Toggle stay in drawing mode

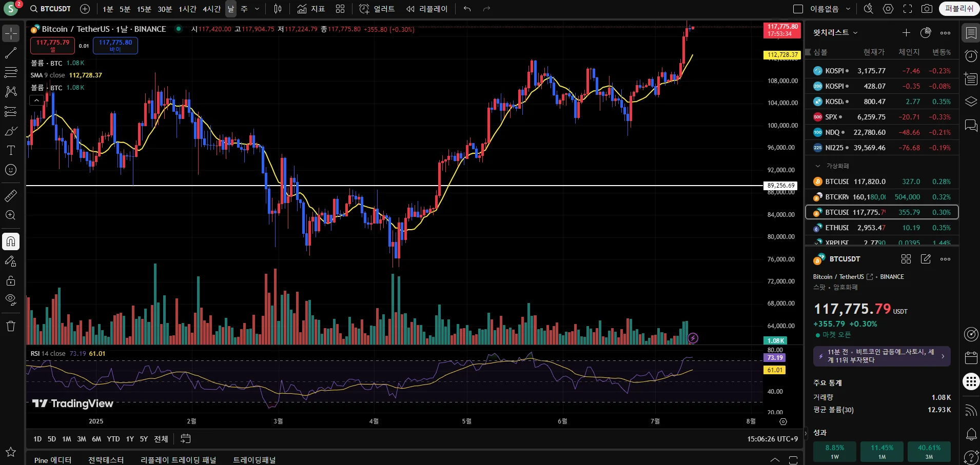click(x=11, y=261)
